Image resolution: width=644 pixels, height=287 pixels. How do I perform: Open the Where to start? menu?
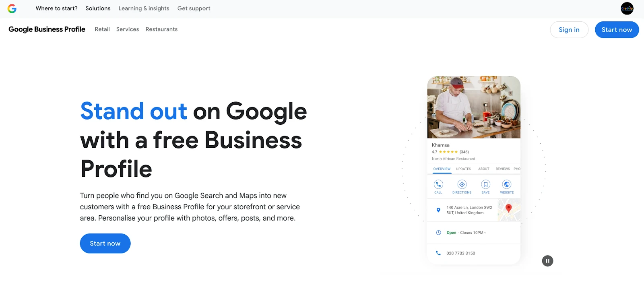pyautogui.click(x=56, y=8)
